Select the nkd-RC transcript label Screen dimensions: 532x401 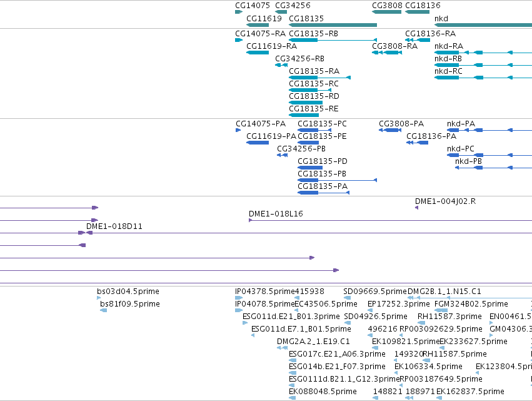click(448, 71)
